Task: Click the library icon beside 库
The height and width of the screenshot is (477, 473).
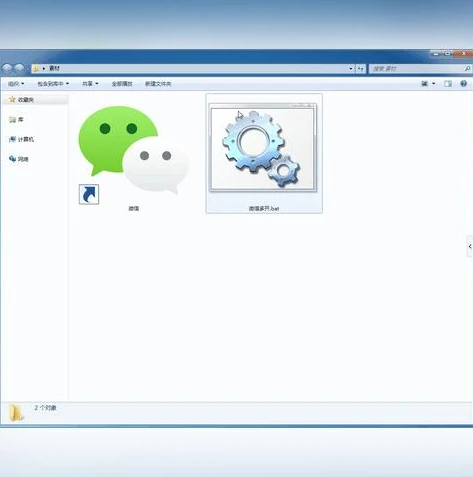Action: coord(12,119)
